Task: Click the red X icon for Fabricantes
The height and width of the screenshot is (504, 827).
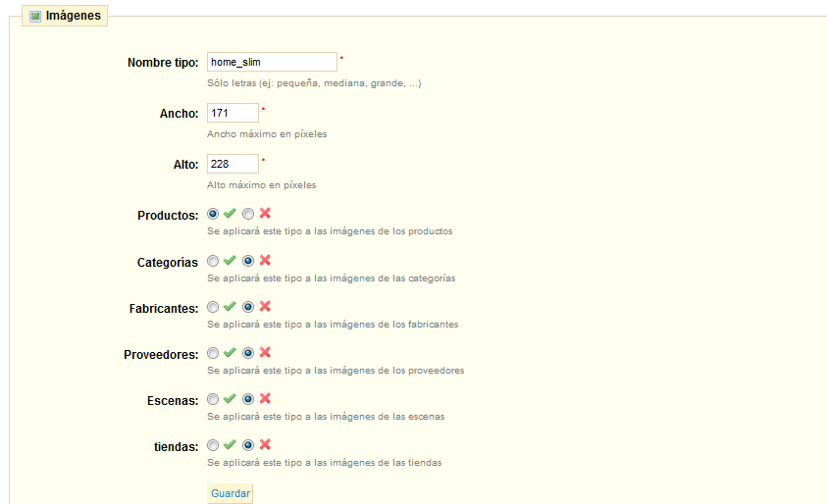Action: point(265,307)
